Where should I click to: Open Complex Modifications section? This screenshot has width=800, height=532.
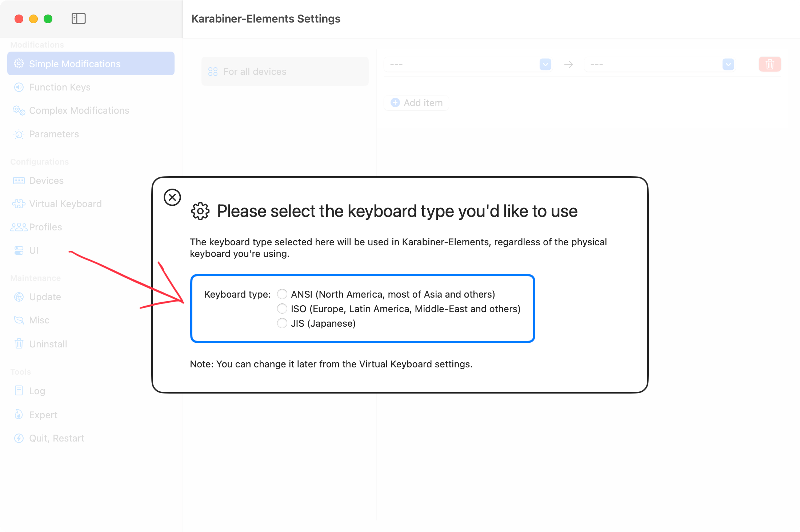pyautogui.click(x=91, y=110)
